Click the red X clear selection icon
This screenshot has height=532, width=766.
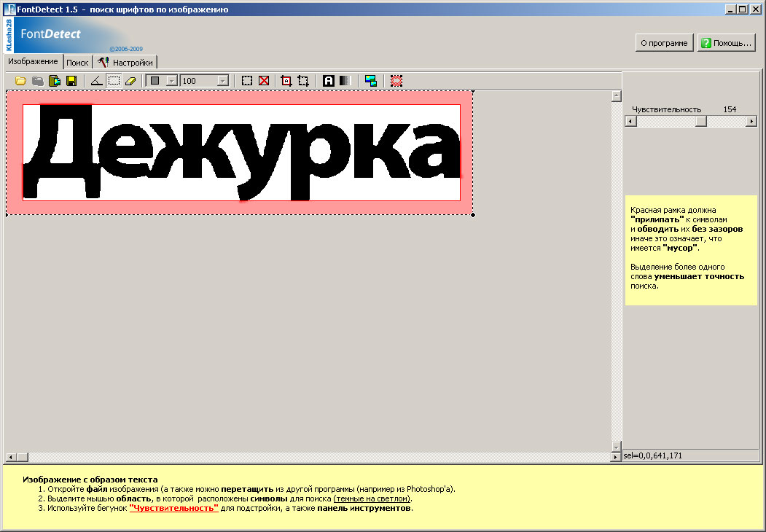point(264,81)
